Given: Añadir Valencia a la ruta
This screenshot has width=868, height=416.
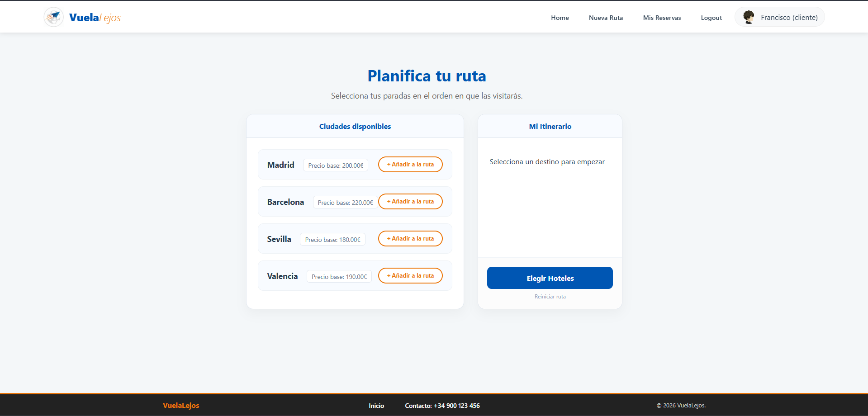Looking at the screenshot, I should click(x=410, y=275).
